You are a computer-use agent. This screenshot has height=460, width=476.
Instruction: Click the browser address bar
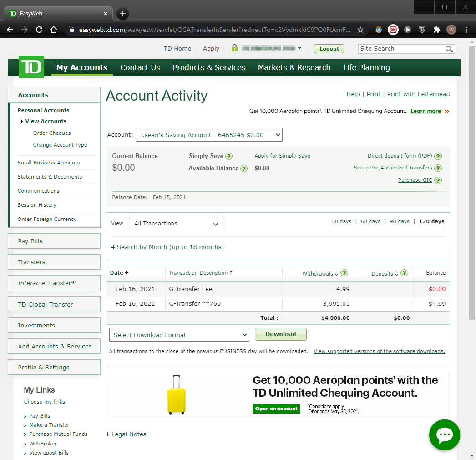coord(214,30)
